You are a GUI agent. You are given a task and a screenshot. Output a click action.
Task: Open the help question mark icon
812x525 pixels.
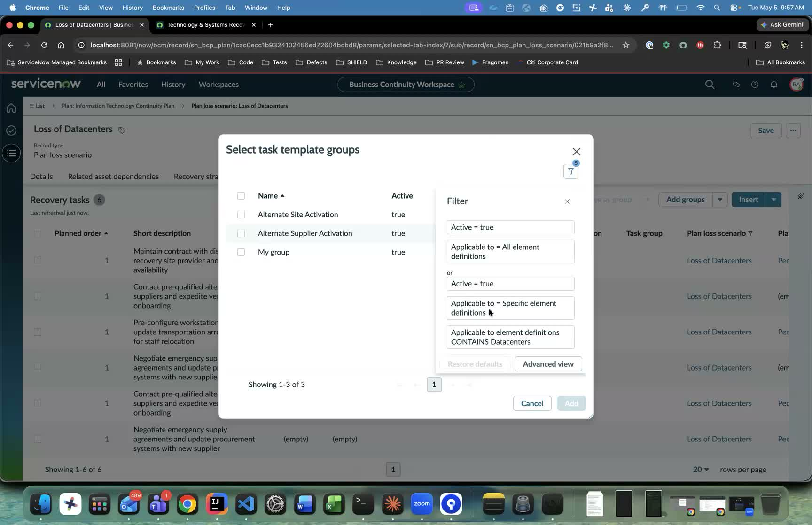[755, 85]
